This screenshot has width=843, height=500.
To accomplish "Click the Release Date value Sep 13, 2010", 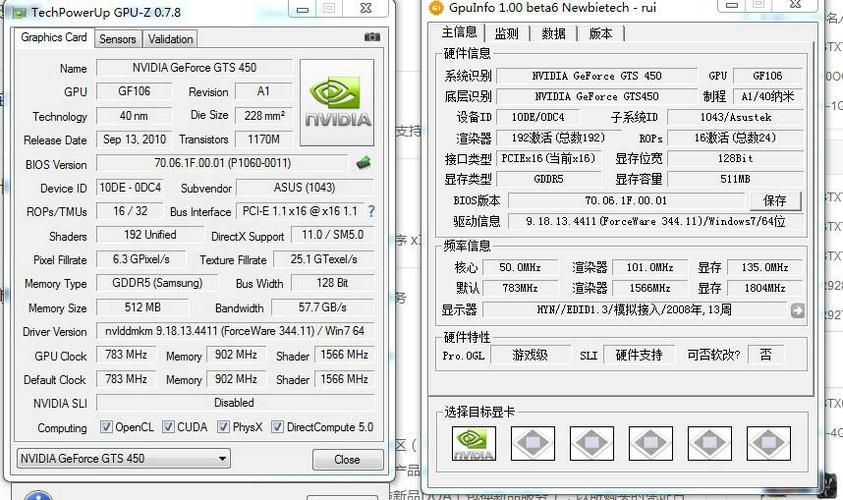I will point(134,140).
